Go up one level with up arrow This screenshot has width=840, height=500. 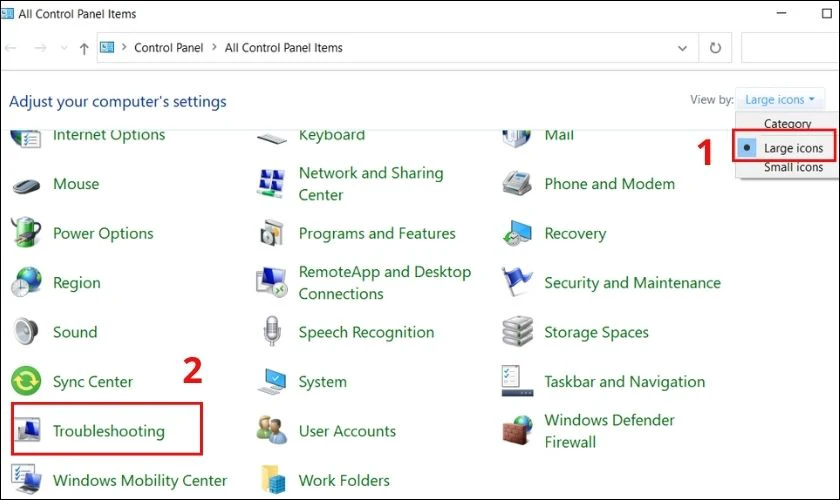84,49
